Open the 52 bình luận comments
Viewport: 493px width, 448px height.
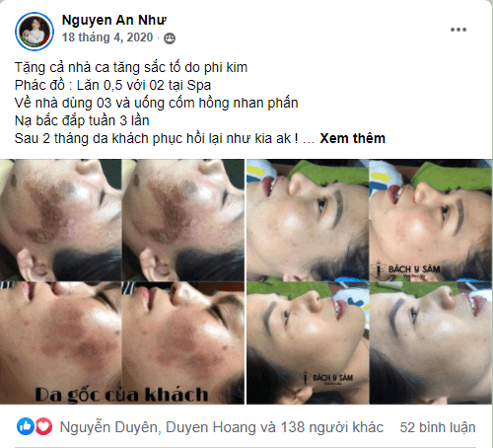(x=438, y=427)
